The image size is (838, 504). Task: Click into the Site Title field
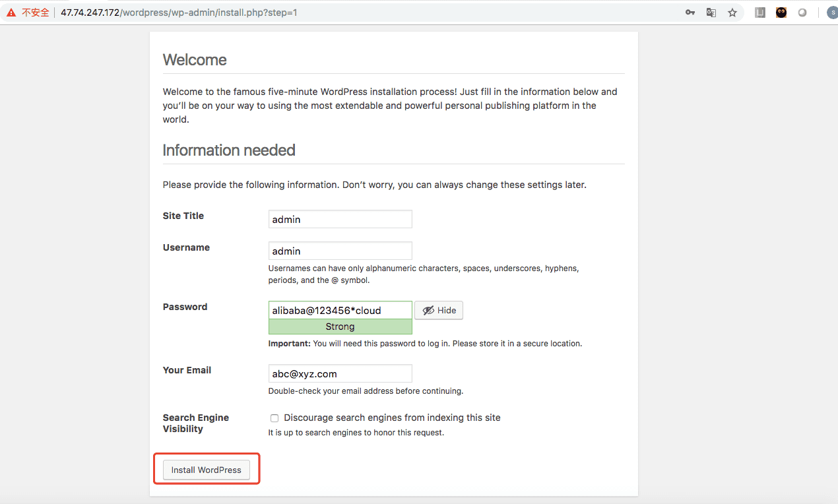click(340, 219)
